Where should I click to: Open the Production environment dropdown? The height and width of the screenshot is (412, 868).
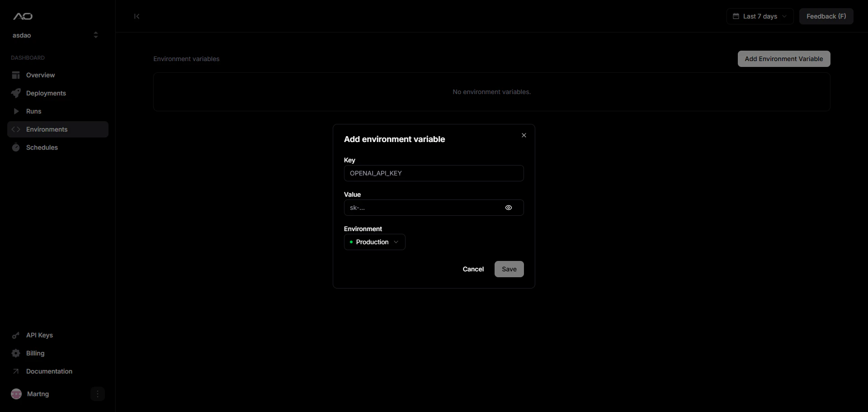point(374,242)
